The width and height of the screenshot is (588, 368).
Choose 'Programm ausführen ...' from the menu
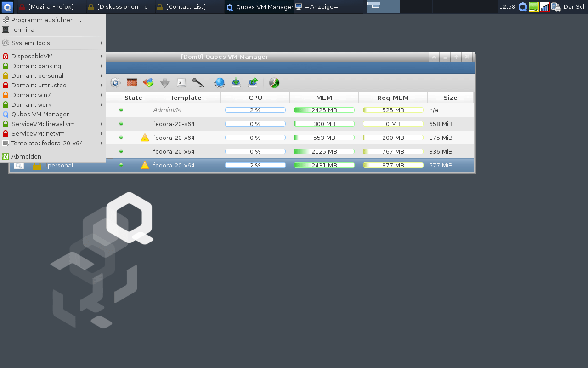53,20
